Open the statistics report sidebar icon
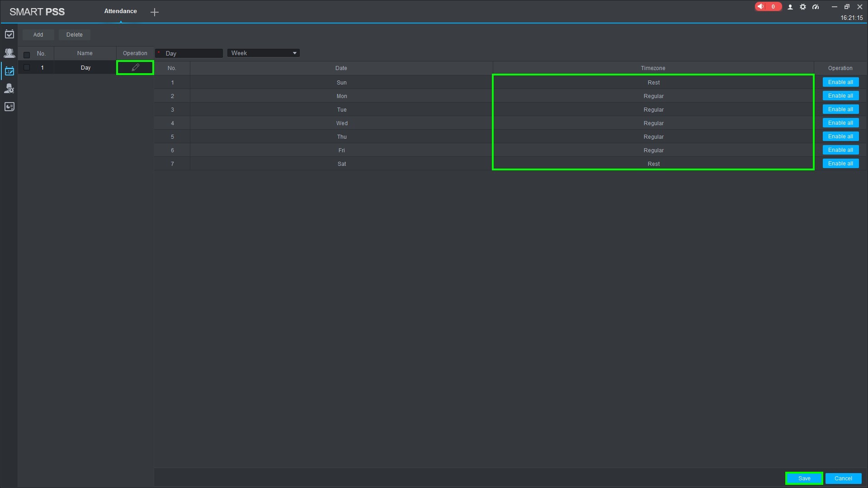 (9, 107)
